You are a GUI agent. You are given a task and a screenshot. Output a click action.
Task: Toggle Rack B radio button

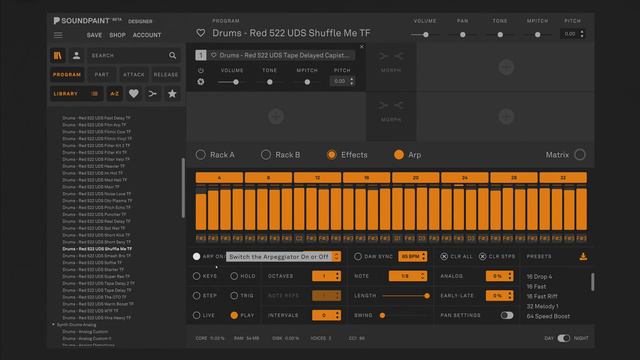click(x=266, y=155)
